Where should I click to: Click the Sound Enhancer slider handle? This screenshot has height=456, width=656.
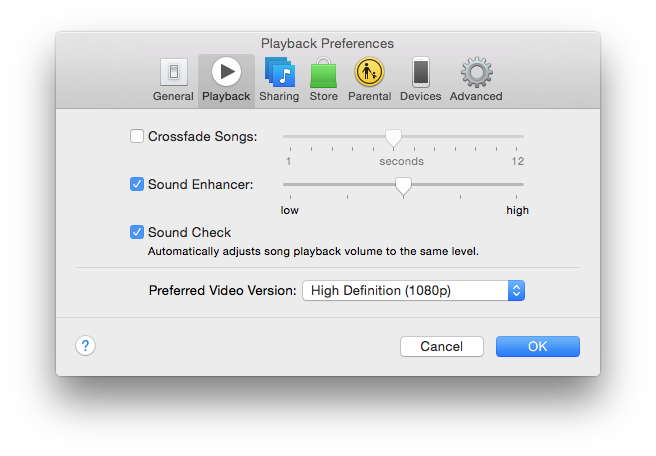point(403,185)
